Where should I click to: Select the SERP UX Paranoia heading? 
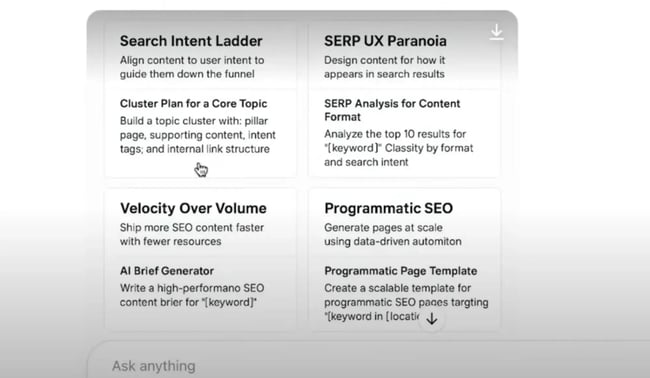pyautogui.click(x=385, y=41)
